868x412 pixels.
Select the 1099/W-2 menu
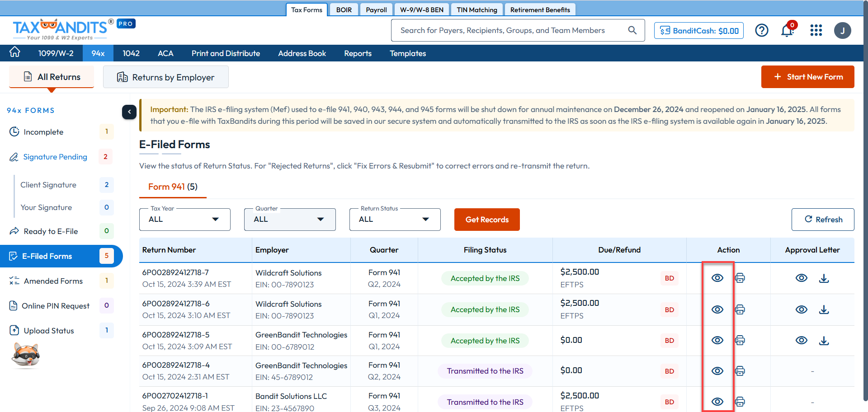[56, 53]
